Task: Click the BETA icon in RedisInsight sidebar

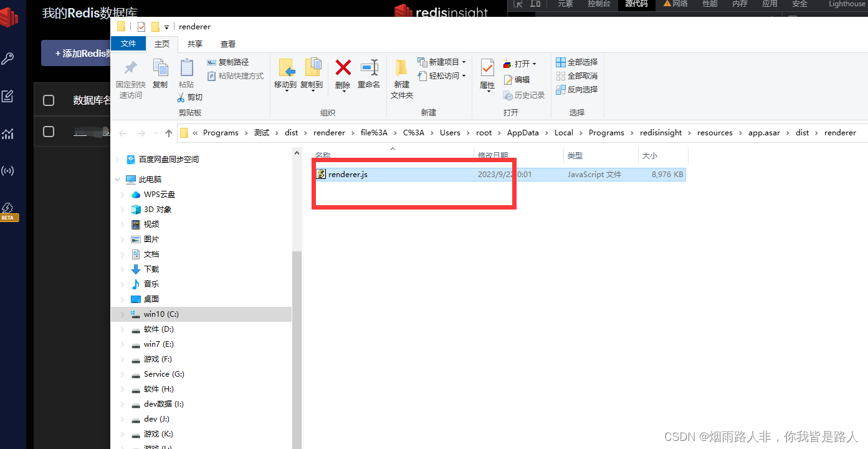Action: pyautogui.click(x=7, y=211)
